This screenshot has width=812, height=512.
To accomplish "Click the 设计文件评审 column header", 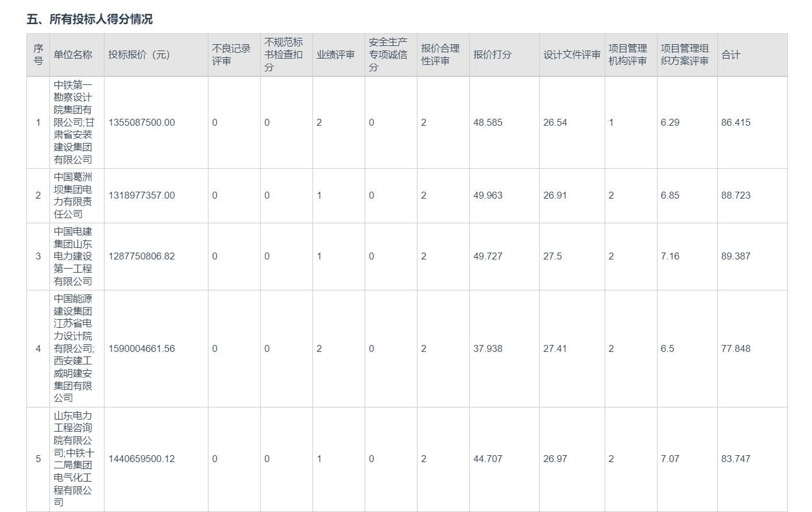I will pos(571,55).
